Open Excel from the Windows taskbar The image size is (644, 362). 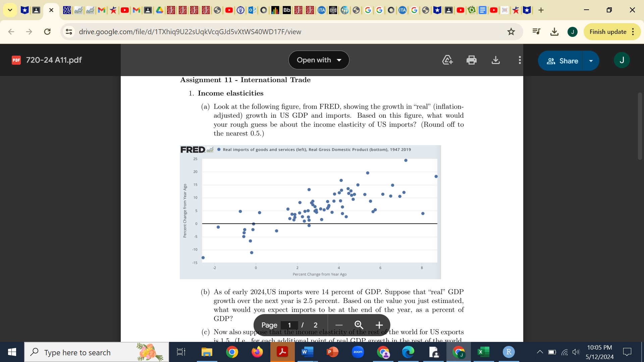483,352
